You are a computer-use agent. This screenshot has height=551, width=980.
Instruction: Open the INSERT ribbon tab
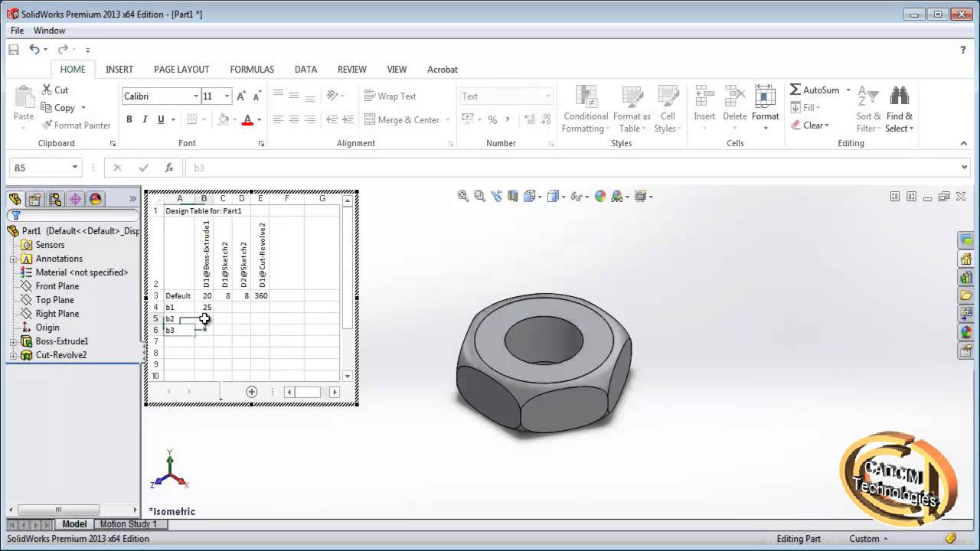119,69
